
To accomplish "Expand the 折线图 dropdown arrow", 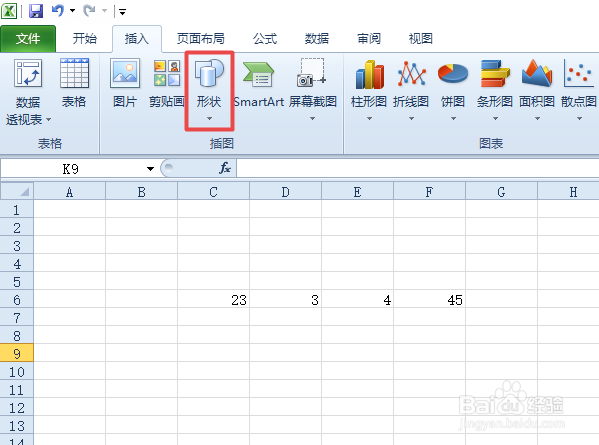I will tap(411, 119).
